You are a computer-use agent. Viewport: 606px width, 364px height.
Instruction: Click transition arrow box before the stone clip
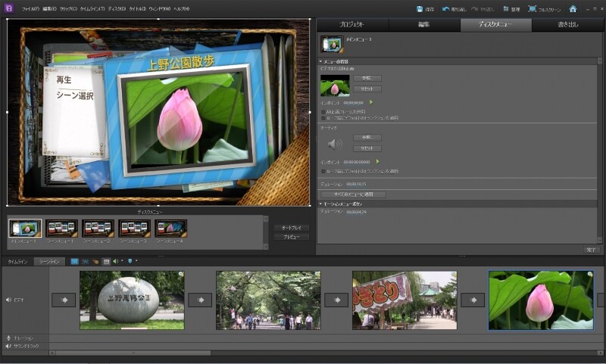click(64, 300)
